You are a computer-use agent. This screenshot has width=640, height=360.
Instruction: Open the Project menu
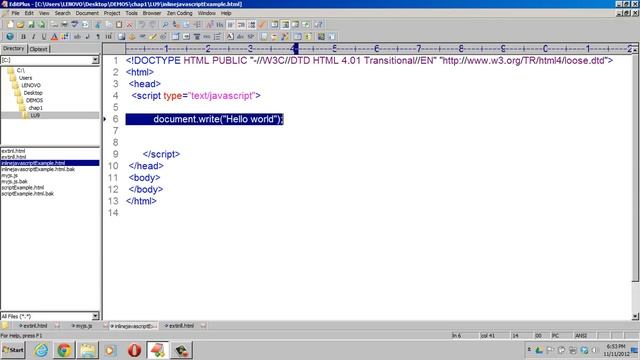pos(112,13)
